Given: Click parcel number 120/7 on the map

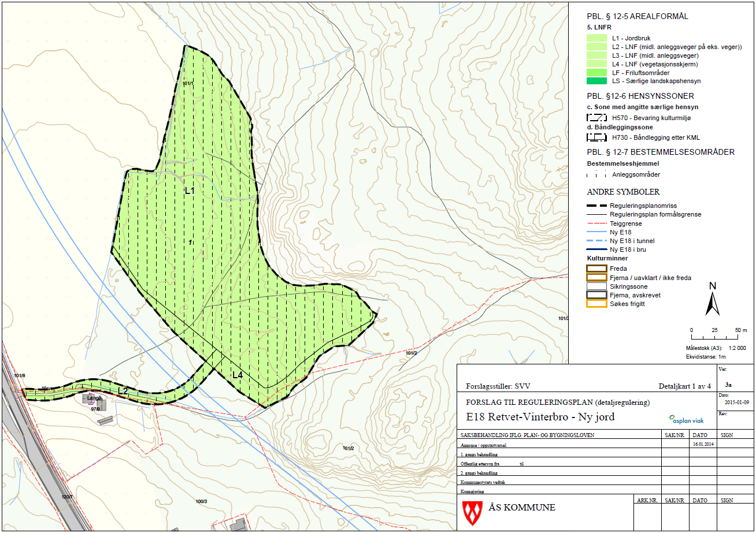Looking at the screenshot, I should click(68, 496).
